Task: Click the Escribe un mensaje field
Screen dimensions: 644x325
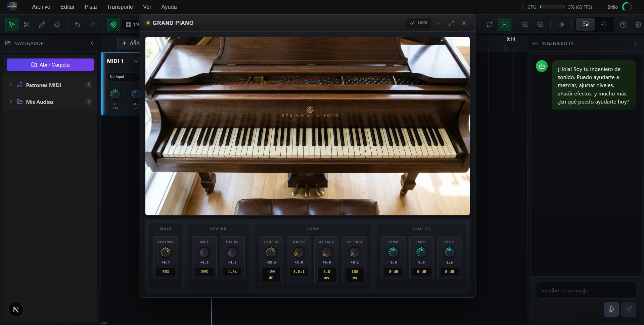Action: pyautogui.click(x=586, y=290)
